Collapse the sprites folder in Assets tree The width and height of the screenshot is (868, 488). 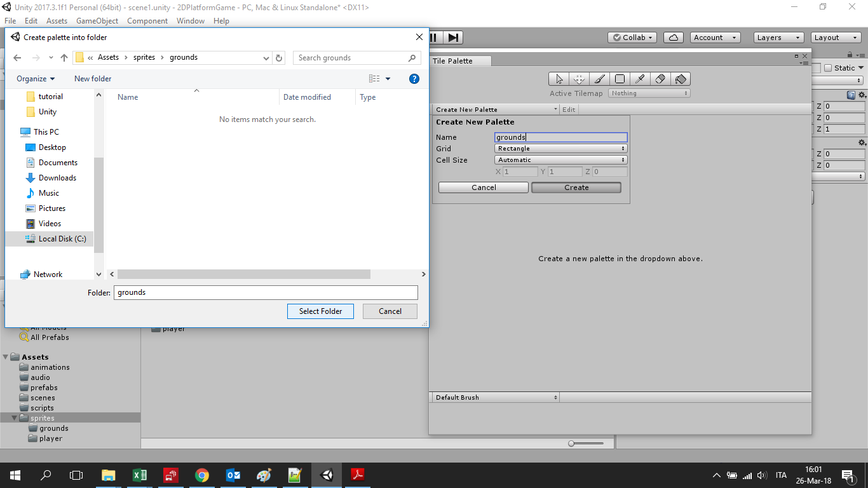tap(15, 418)
